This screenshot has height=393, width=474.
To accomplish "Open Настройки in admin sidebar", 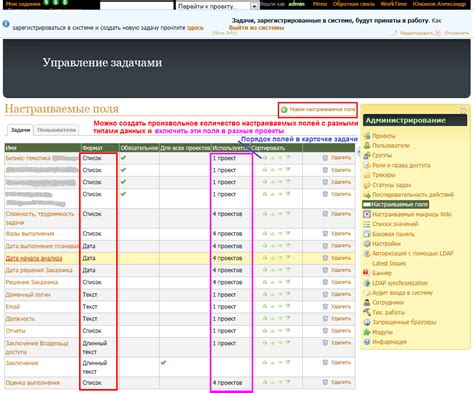I will click(386, 243).
